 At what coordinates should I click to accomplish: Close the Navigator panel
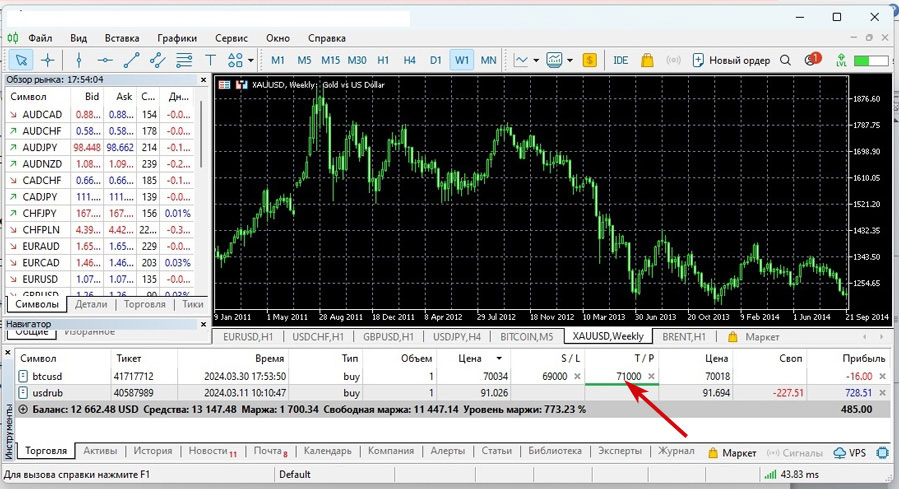(203, 324)
